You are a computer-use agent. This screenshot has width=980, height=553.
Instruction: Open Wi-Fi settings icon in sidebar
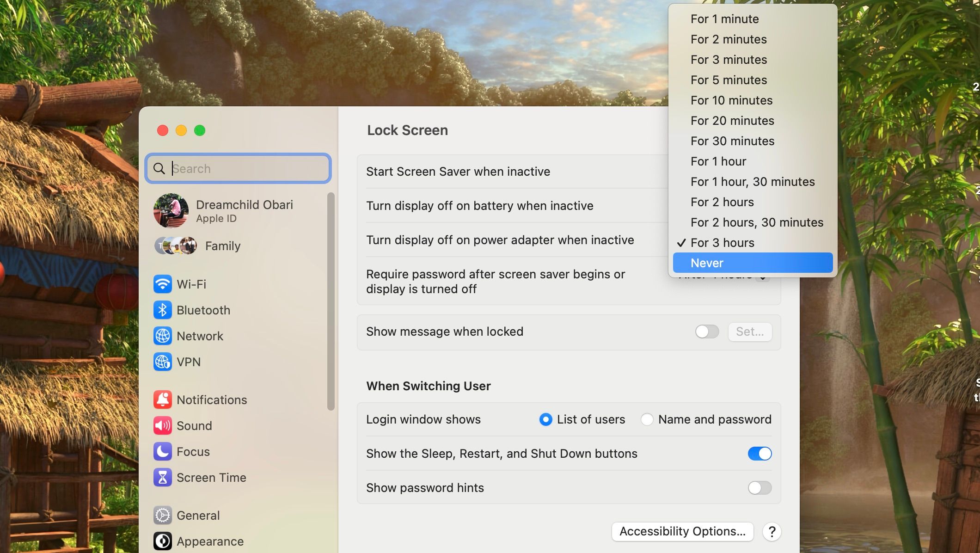click(162, 284)
